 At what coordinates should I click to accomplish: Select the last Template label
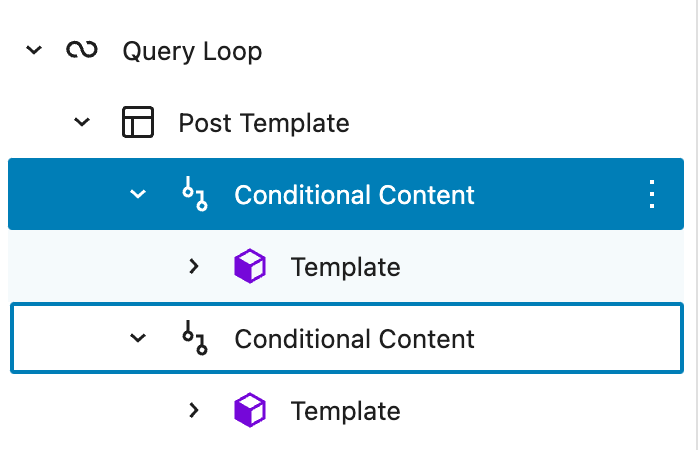pyautogui.click(x=345, y=411)
